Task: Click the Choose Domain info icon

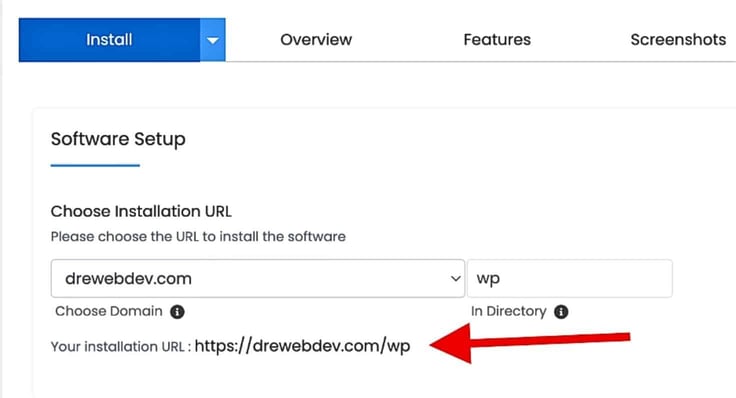Action: point(177,312)
